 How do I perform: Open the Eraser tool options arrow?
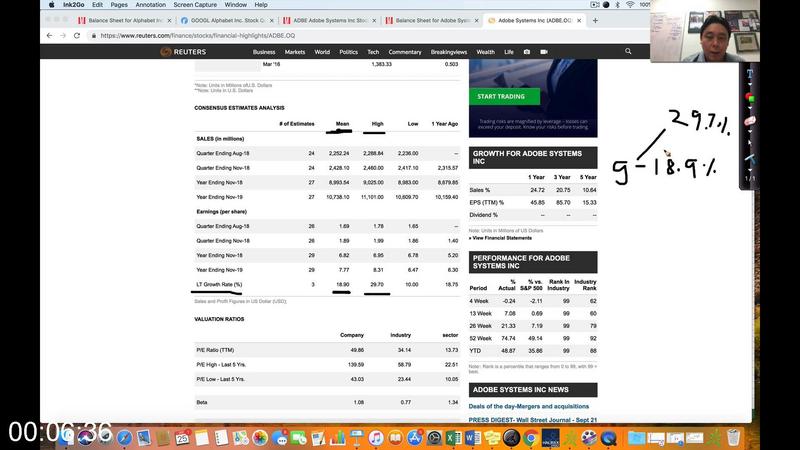749,131
